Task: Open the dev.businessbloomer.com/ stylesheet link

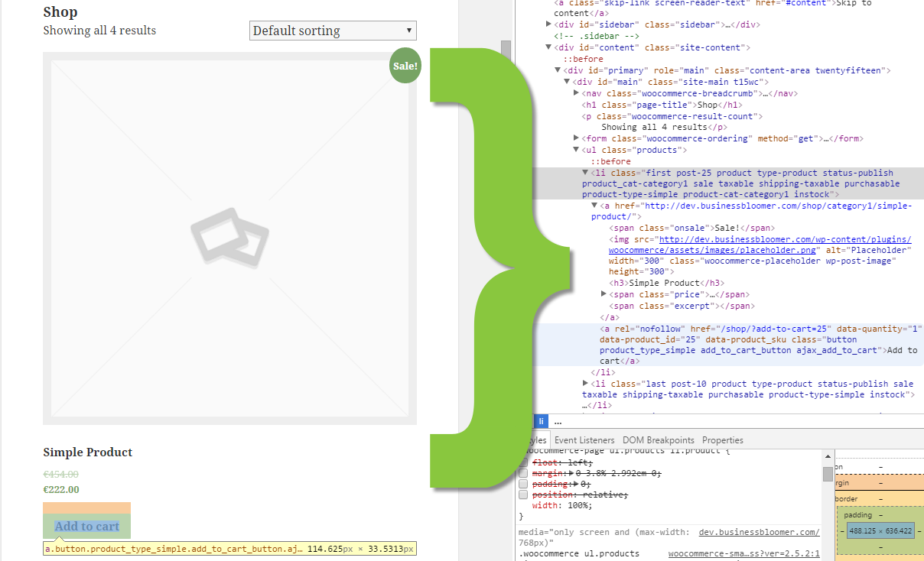Action: pos(759,532)
